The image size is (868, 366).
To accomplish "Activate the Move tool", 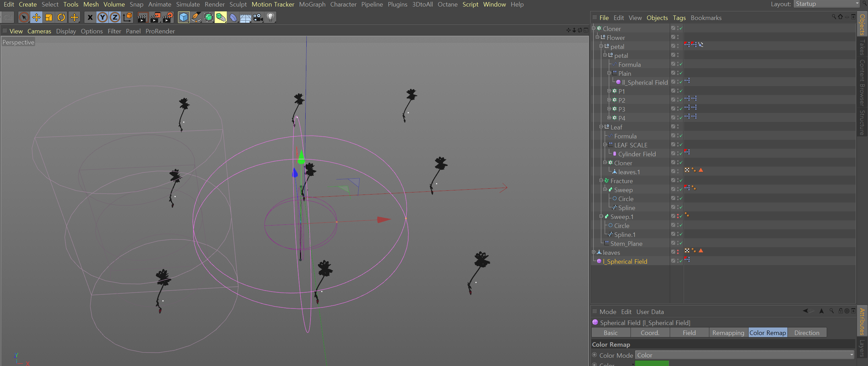I will click(x=36, y=17).
